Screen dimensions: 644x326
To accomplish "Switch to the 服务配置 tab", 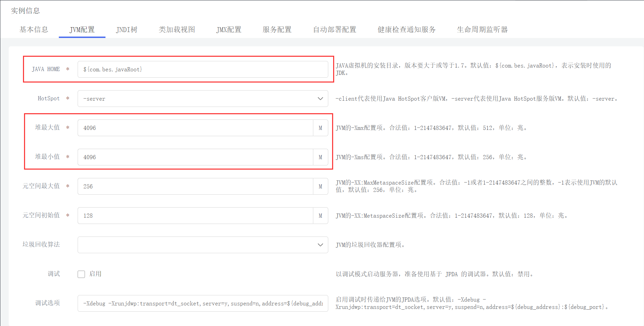I will (277, 30).
